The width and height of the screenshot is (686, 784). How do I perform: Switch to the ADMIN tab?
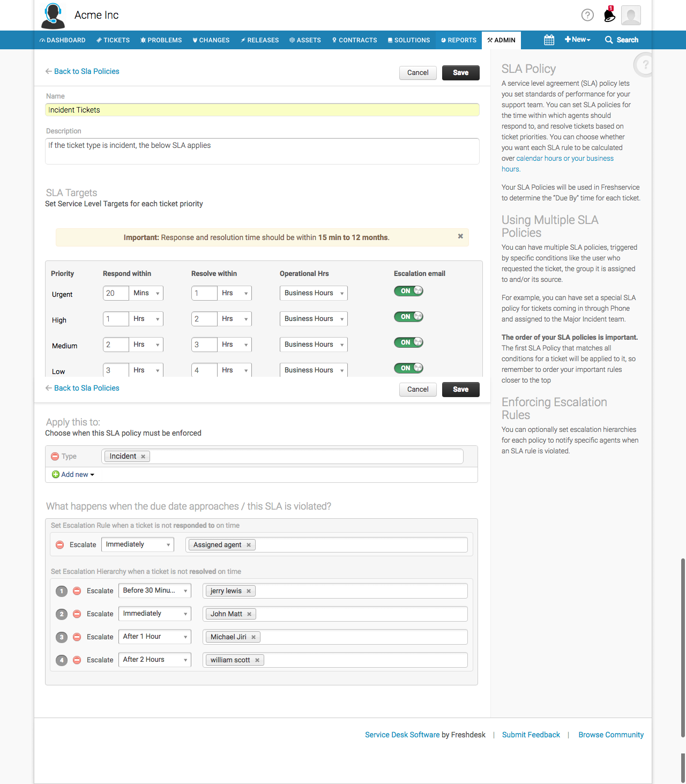click(x=501, y=40)
